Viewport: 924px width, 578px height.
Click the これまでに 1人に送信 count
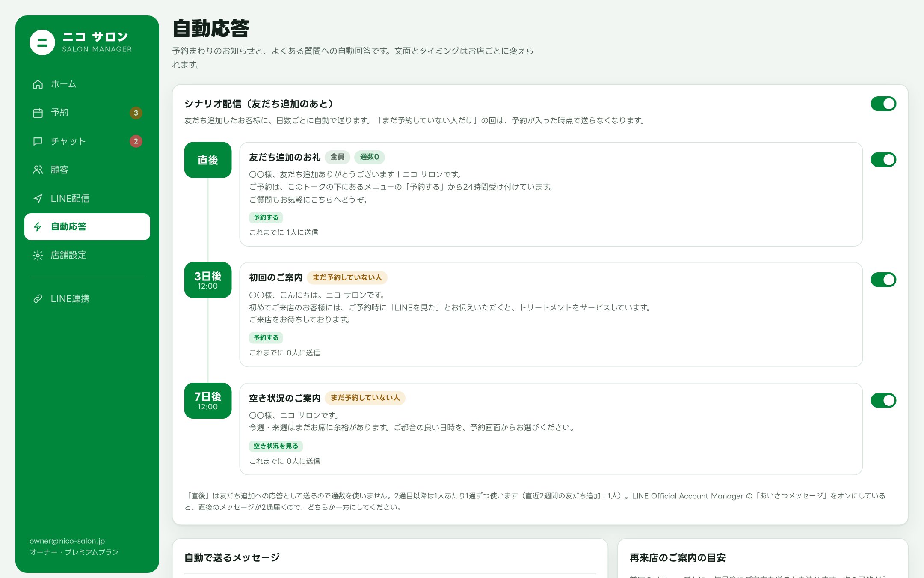tap(284, 232)
